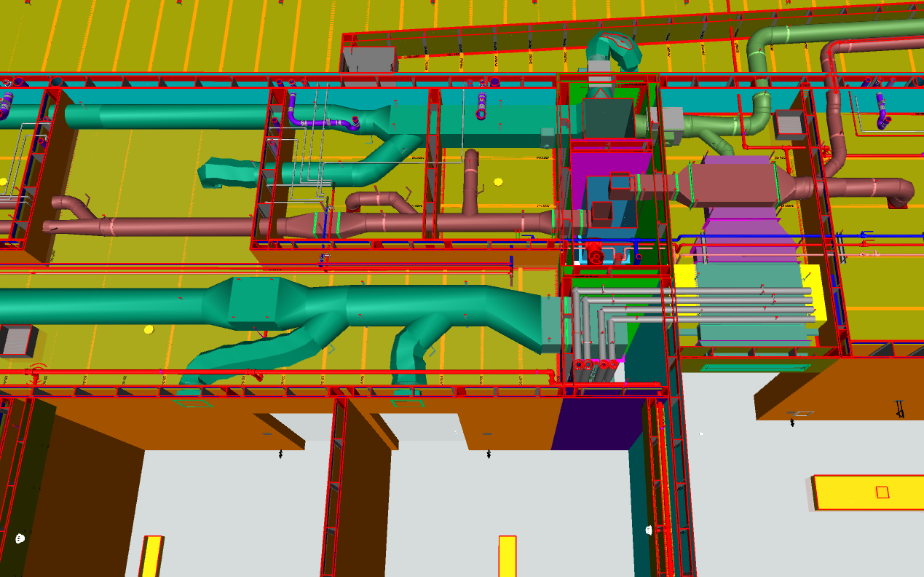924x577 pixels.
Task: Select the teal flexible duct above the central shaft
Action: point(613,50)
